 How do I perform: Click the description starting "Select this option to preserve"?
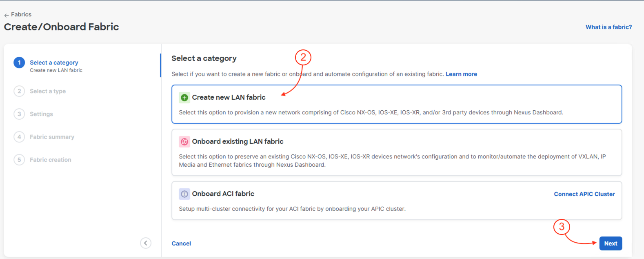[x=392, y=161]
